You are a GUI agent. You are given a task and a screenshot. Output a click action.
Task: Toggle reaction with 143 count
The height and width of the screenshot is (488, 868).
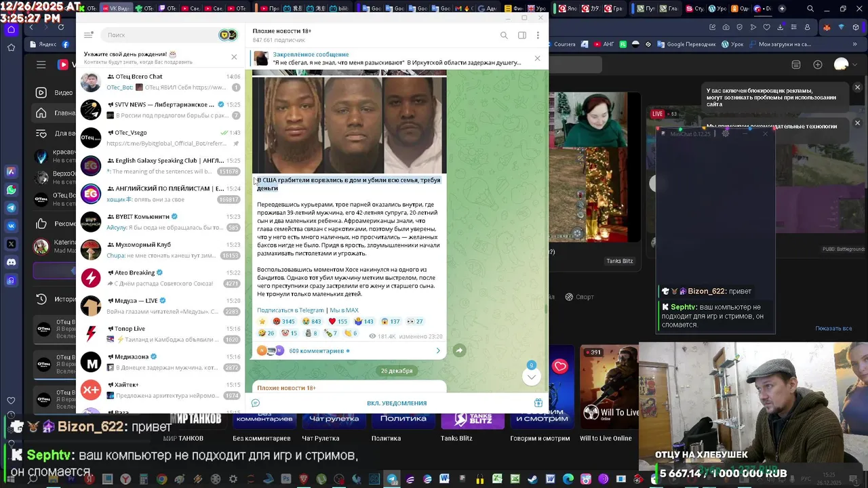click(x=364, y=321)
